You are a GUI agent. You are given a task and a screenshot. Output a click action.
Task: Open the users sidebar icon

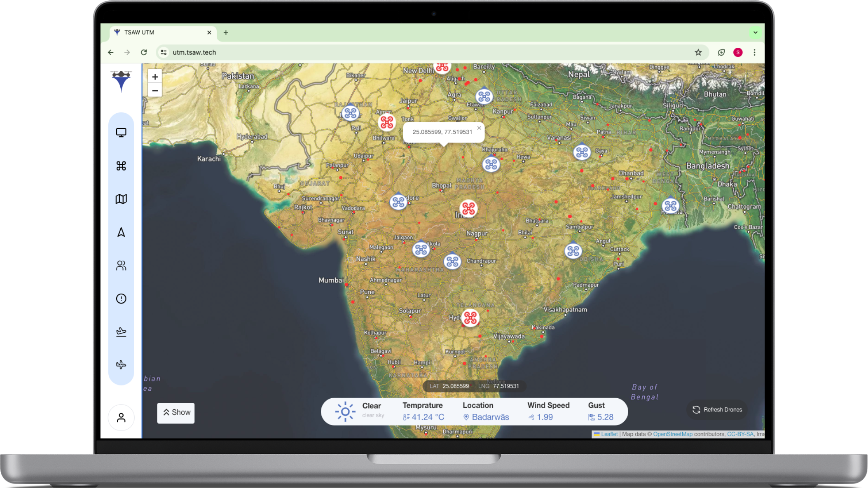click(121, 266)
